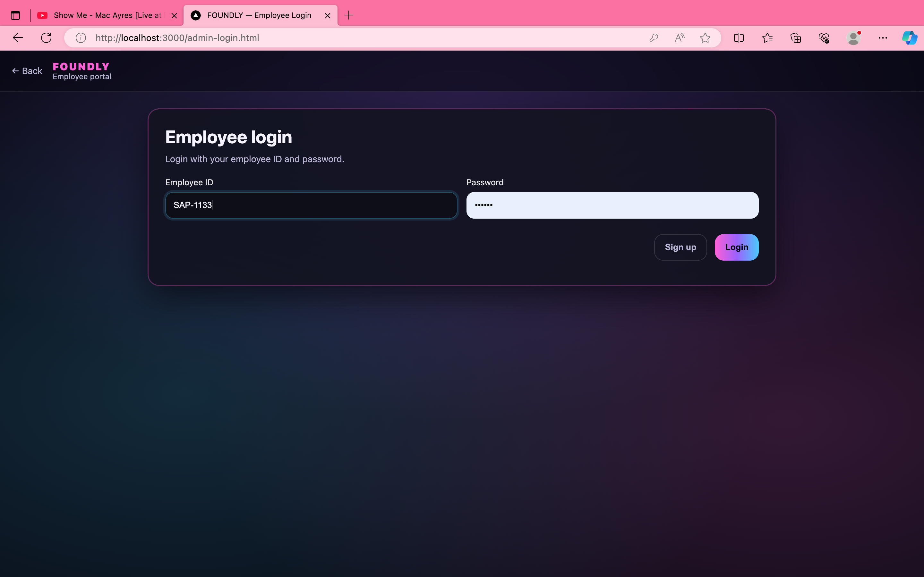Reload the page with refresh icon
This screenshot has height=577, width=924.
tap(46, 38)
